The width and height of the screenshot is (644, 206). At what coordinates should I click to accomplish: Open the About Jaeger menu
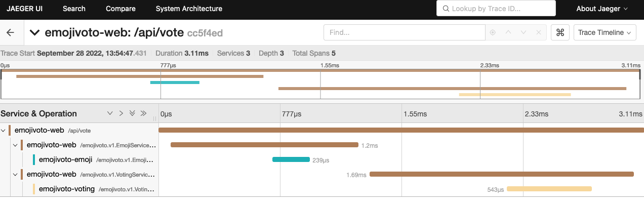point(602,9)
